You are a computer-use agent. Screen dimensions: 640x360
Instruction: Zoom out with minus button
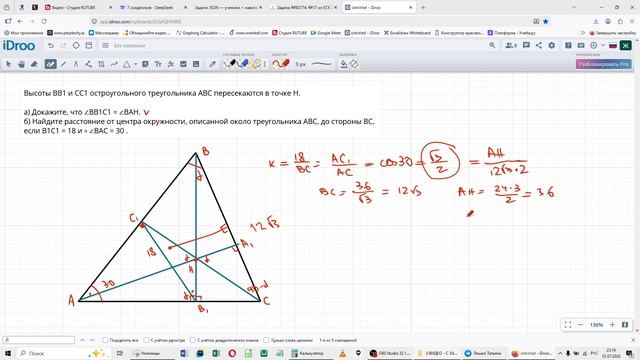(x=580, y=325)
